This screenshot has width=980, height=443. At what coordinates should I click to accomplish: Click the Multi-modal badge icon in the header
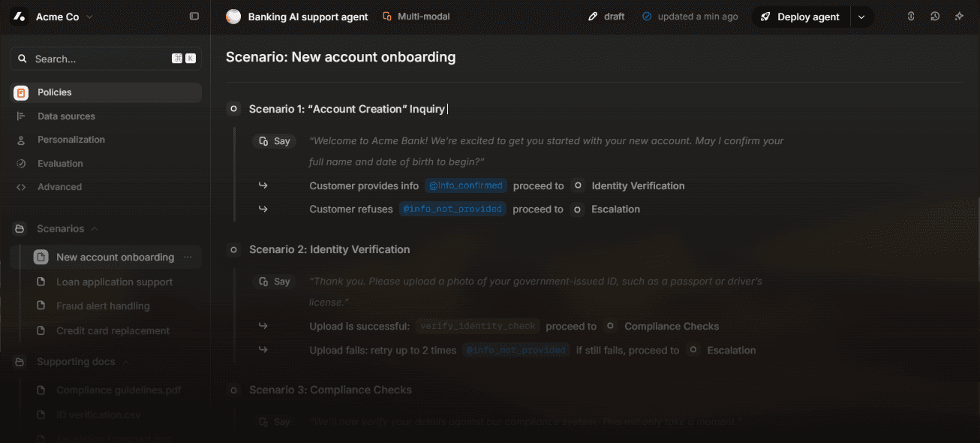point(386,15)
